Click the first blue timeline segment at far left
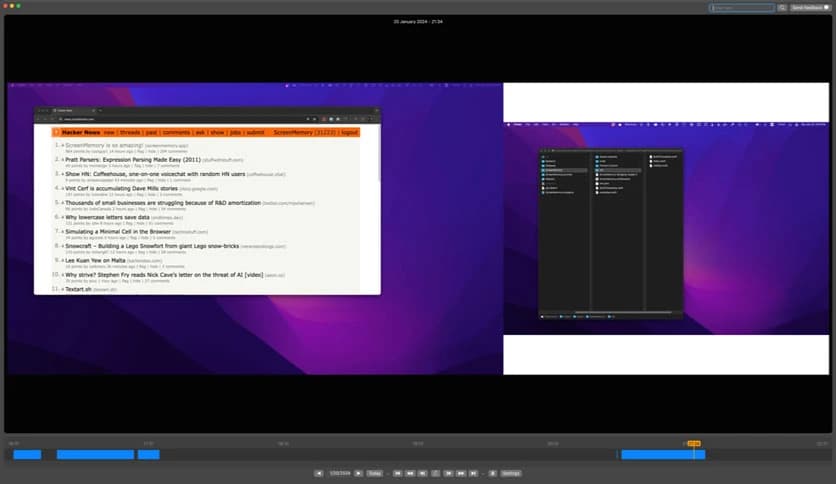This screenshot has height=484, width=836. (x=27, y=455)
